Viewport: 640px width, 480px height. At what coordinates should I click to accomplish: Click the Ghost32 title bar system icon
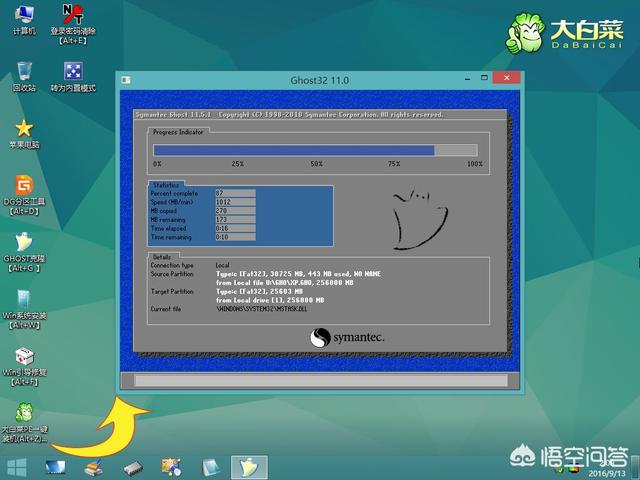coord(126,80)
